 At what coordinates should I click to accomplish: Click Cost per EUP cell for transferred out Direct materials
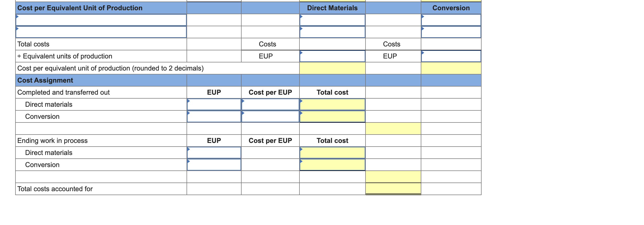[270, 104]
